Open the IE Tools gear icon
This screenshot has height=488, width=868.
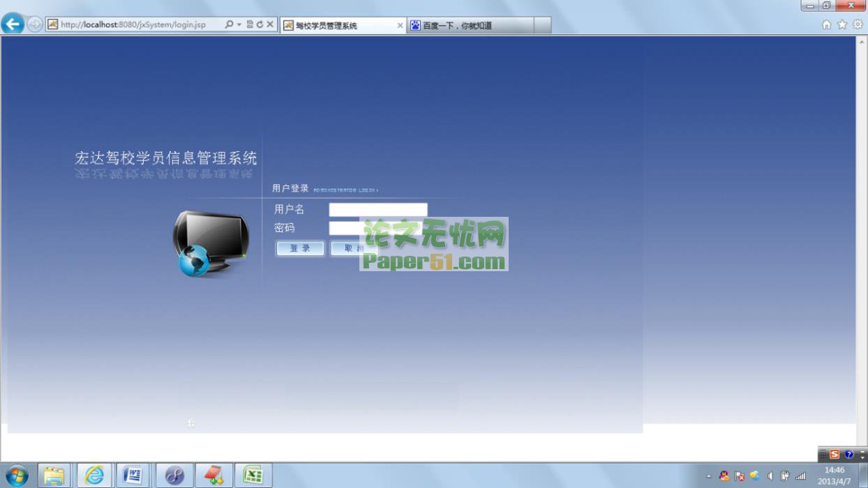(858, 24)
